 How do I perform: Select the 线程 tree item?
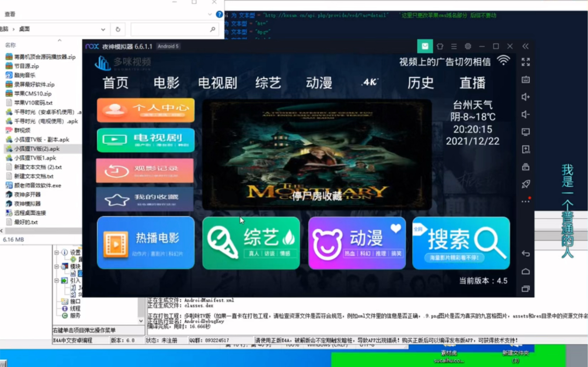tap(71, 308)
